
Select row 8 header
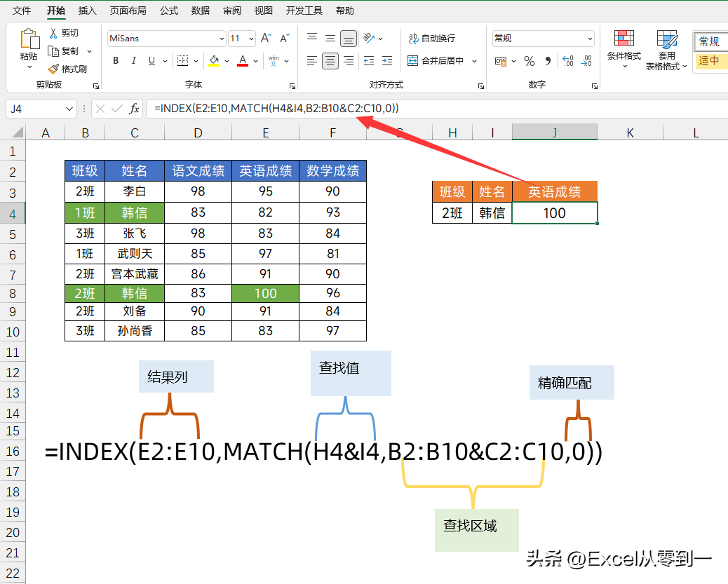click(x=13, y=293)
